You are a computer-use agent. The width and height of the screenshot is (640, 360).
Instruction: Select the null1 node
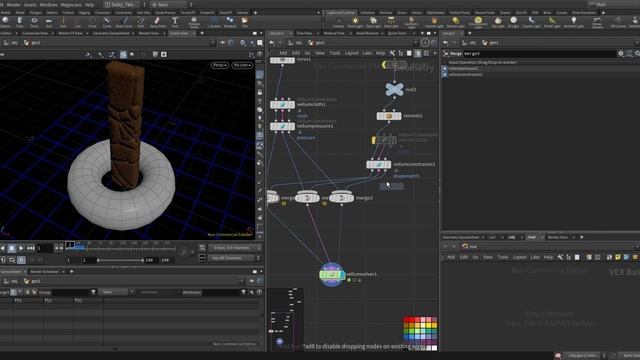(x=394, y=89)
